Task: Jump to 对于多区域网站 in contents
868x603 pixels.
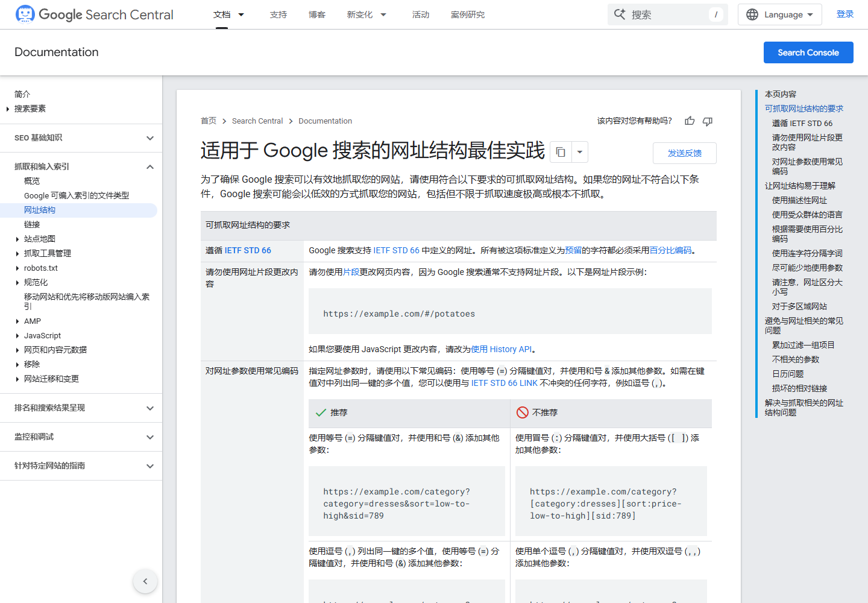Action: click(799, 306)
